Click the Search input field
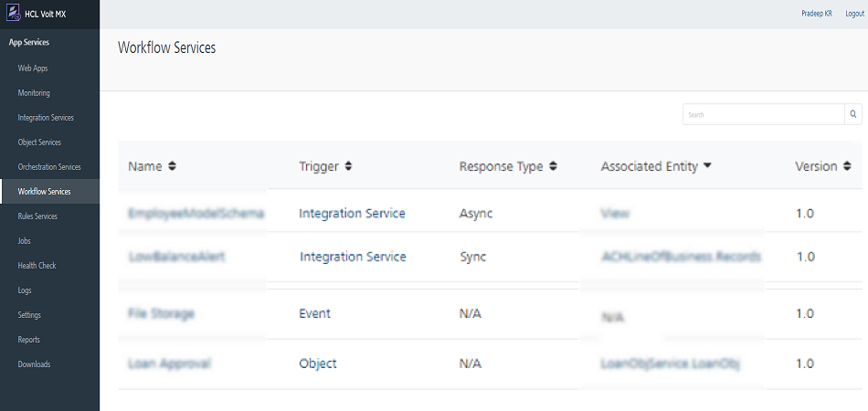The image size is (868, 411). click(763, 114)
